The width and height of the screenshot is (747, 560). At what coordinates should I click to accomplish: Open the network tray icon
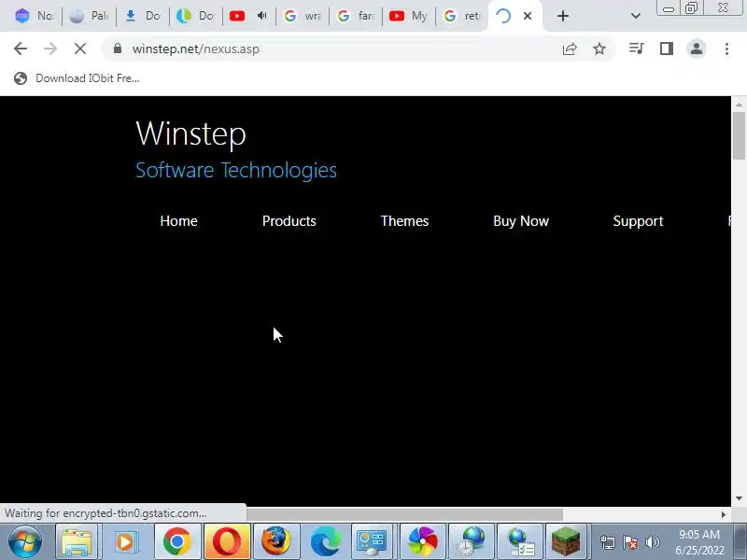click(x=608, y=542)
